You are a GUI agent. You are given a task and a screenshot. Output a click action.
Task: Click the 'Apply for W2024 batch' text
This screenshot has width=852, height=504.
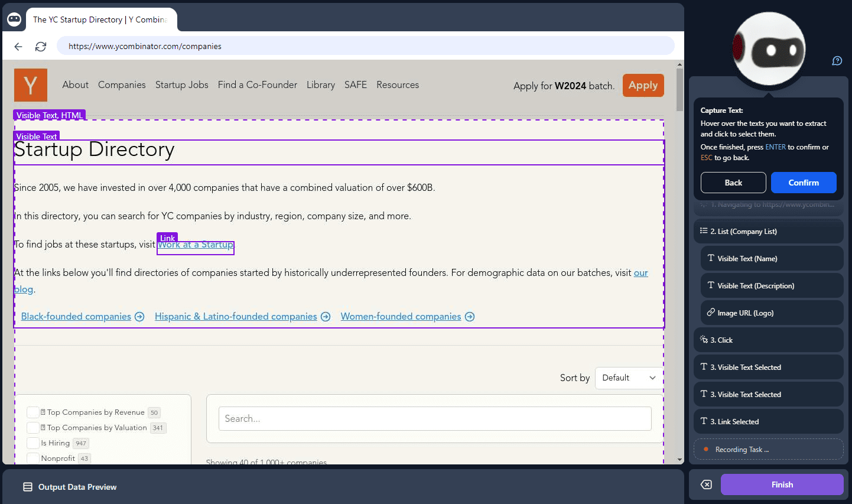(x=564, y=86)
